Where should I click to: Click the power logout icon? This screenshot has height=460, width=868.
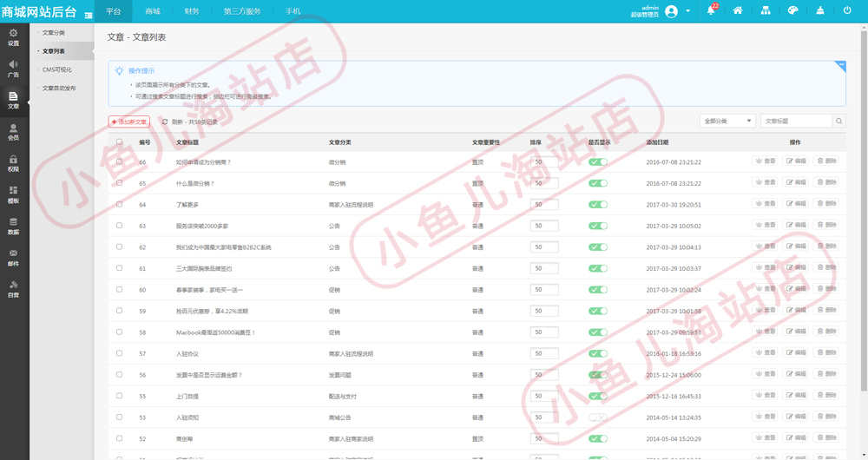click(x=847, y=10)
